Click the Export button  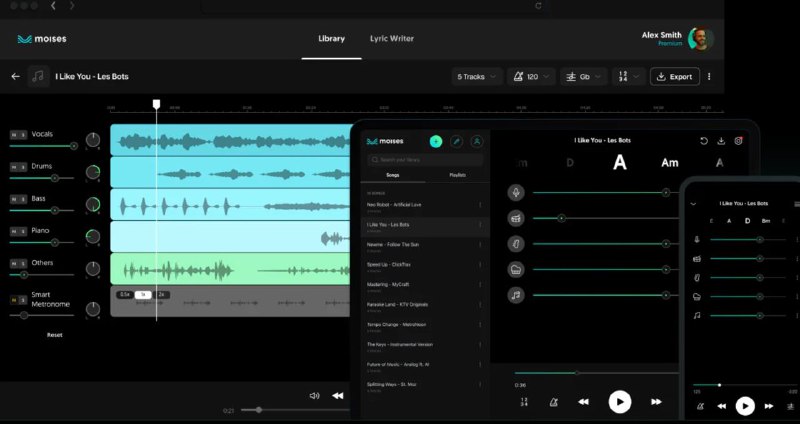tap(674, 77)
